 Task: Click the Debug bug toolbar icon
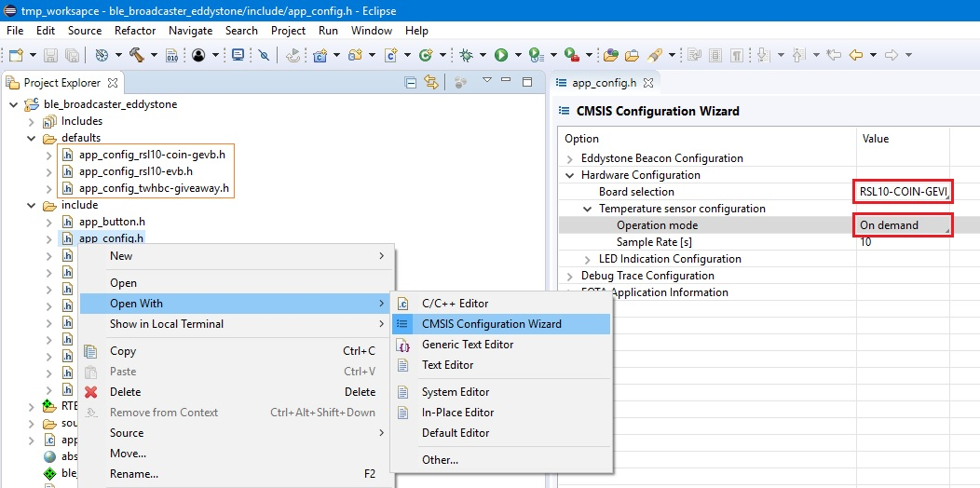466,55
